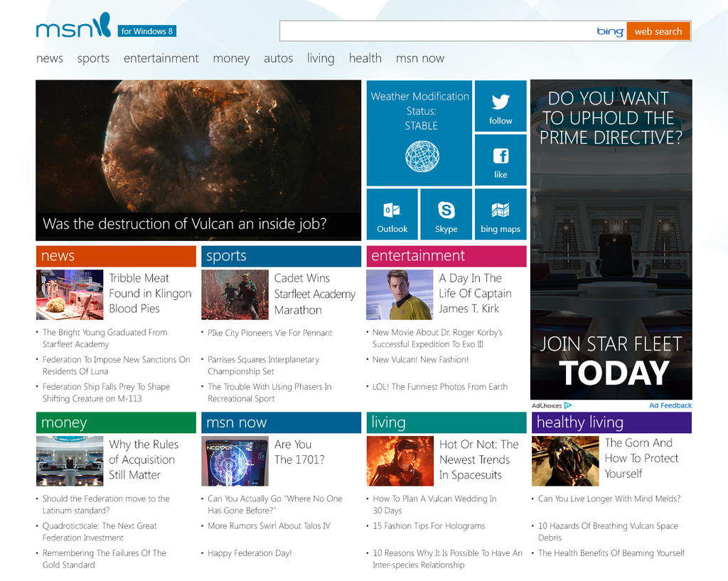The image size is (728, 581).
Task: Click the Cadet Wins Marathon thumbnail
Action: 235,295
